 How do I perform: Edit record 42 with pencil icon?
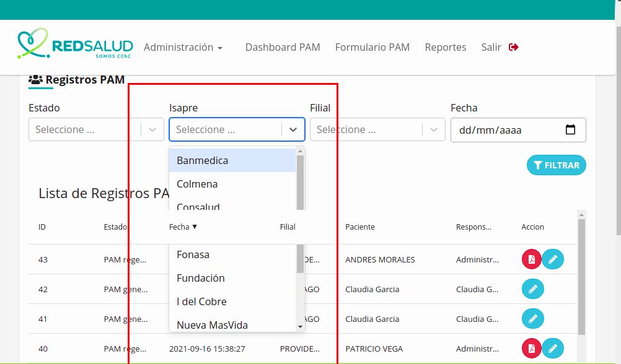(x=533, y=289)
